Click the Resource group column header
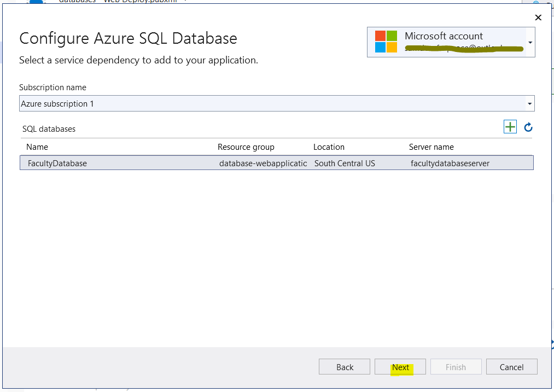Image resolution: width=554 pixels, height=392 pixels. coord(246,147)
